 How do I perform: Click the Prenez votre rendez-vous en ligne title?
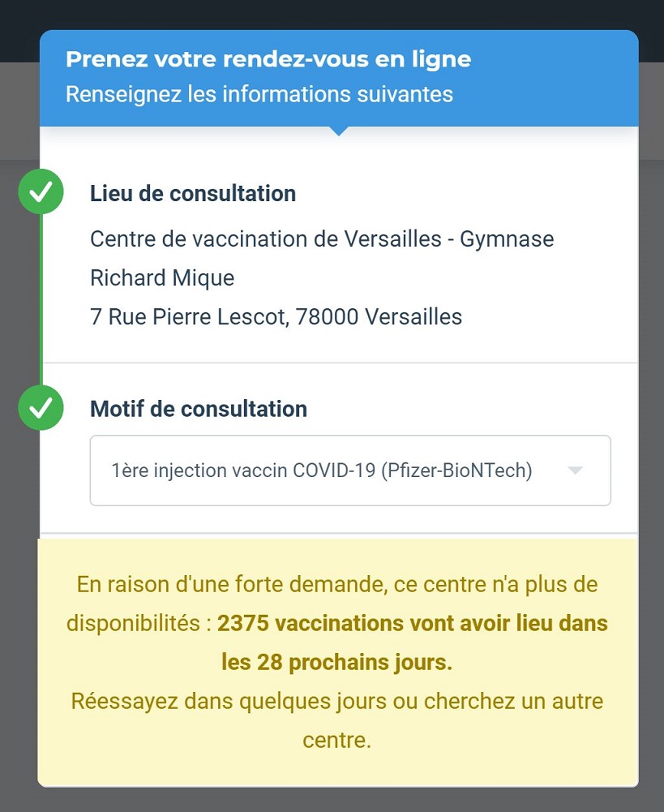[x=268, y=59]
